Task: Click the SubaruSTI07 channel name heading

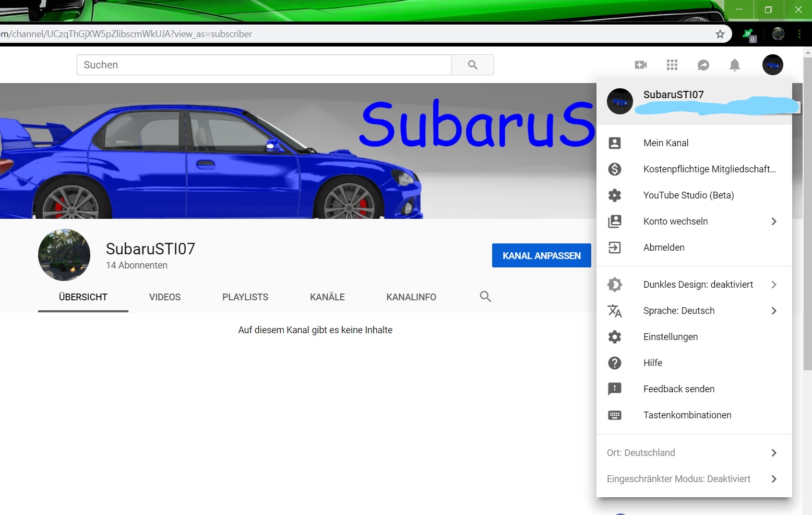Action: 150,249
